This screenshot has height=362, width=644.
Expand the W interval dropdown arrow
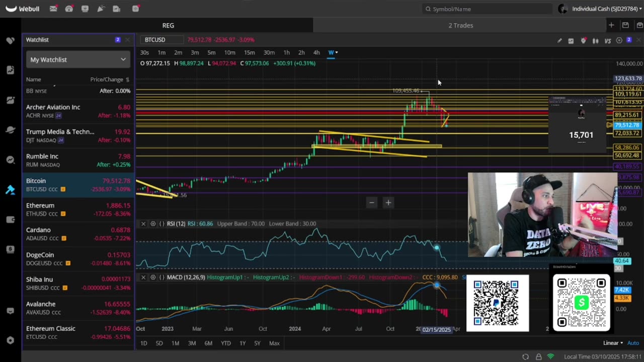(337, 53)
